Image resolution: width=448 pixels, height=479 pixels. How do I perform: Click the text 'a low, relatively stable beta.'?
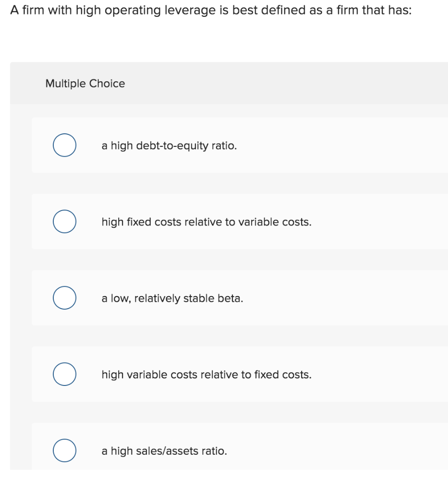[172, 298]
